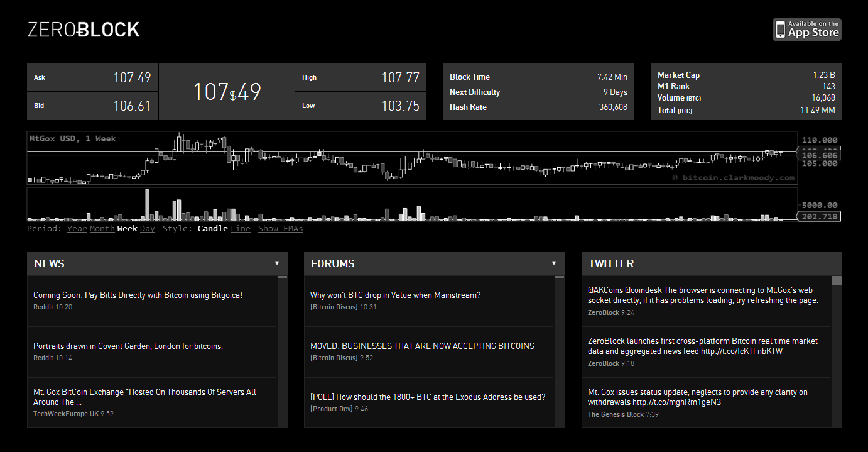Click the [Bitcoin Discus] 9:52 forum label
Viewport: 868px width, 452px height.
[342, 358]
